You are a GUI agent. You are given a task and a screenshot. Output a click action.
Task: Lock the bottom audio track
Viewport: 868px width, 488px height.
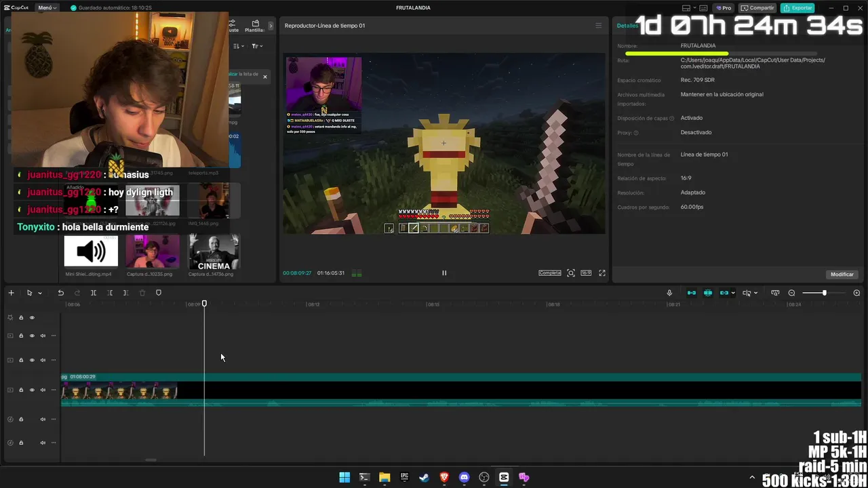(21, 443)
